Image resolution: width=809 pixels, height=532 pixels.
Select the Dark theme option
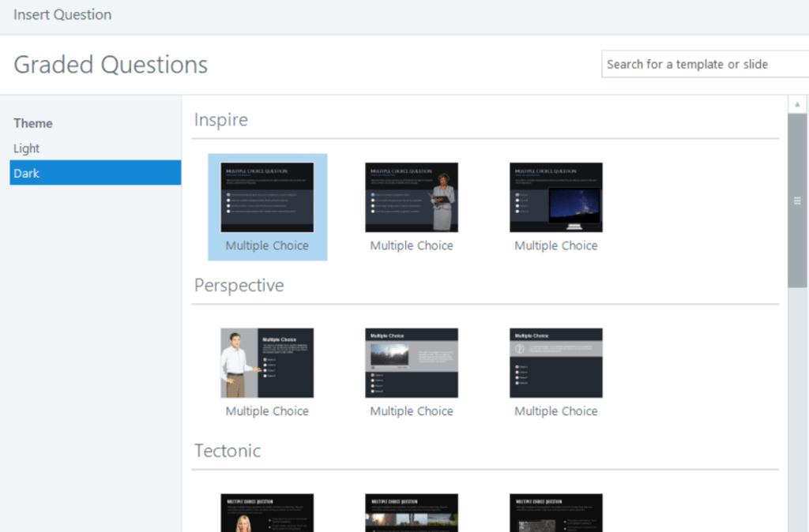pos(26,173)
